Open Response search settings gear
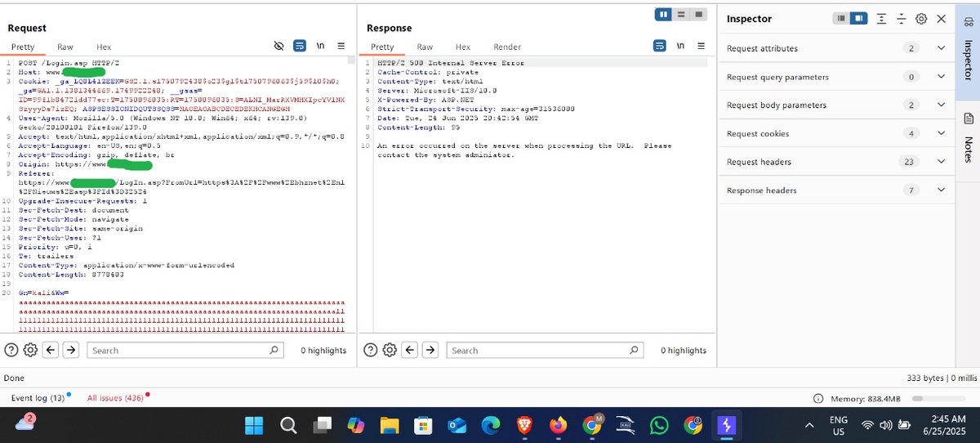Image resolution: width=980 pixels, height=443 pixels. pos(390,350)
